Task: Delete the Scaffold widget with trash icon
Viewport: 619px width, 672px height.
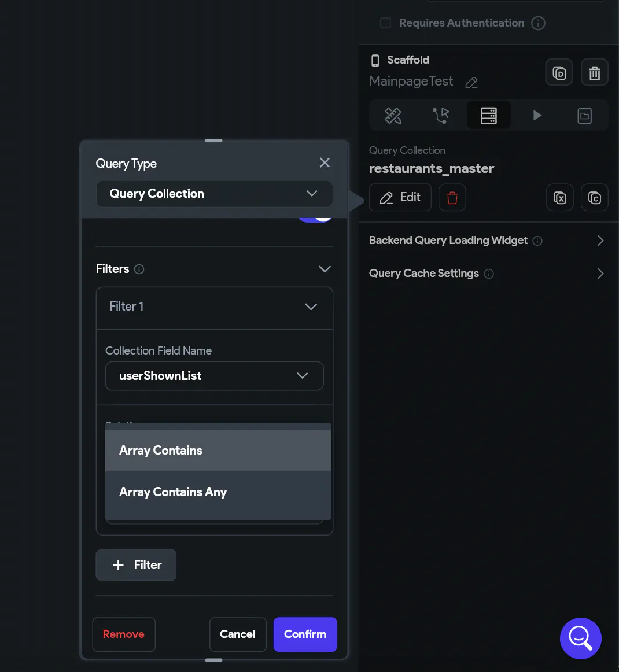Action: pyautogui.click(x=595, y=72)
